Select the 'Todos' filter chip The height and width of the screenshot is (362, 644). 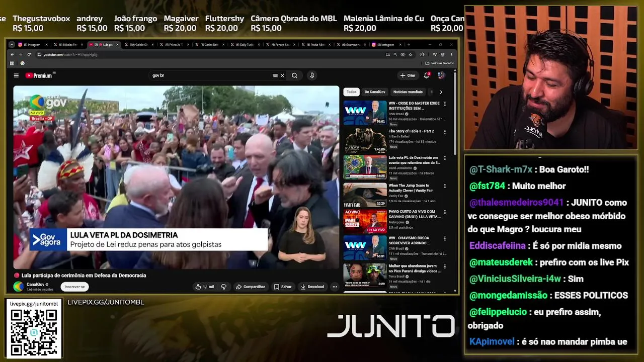point(351,92)
